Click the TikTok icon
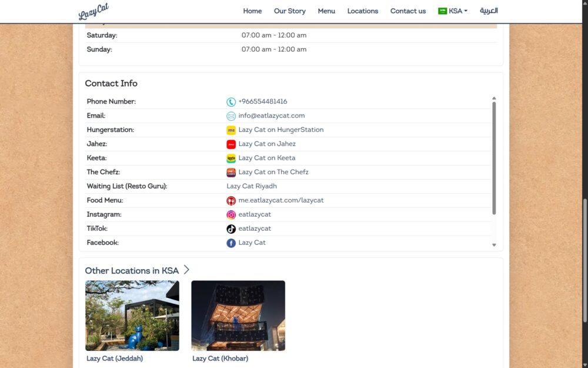 231,228
